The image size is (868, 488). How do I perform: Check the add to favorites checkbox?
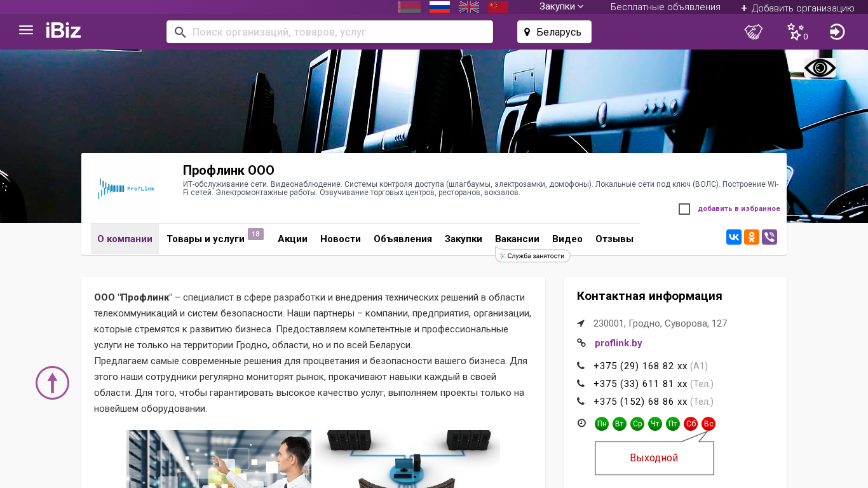coord(684,209)
